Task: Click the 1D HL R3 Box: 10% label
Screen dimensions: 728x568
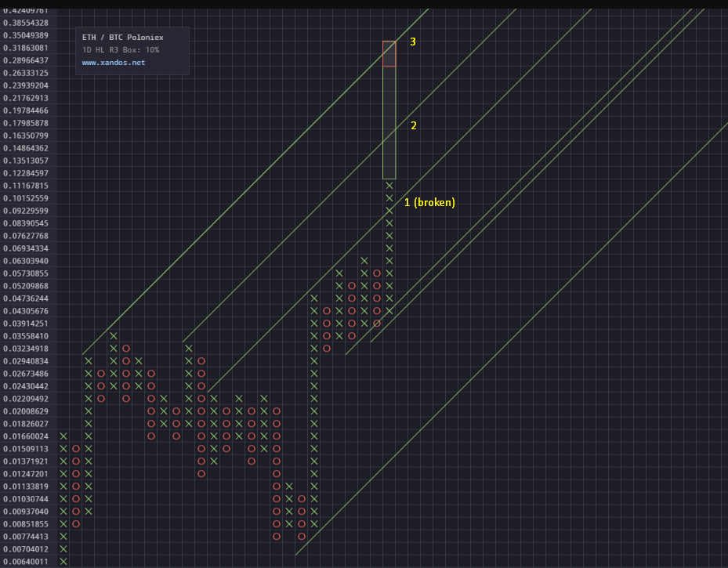Action: point(121,49)
